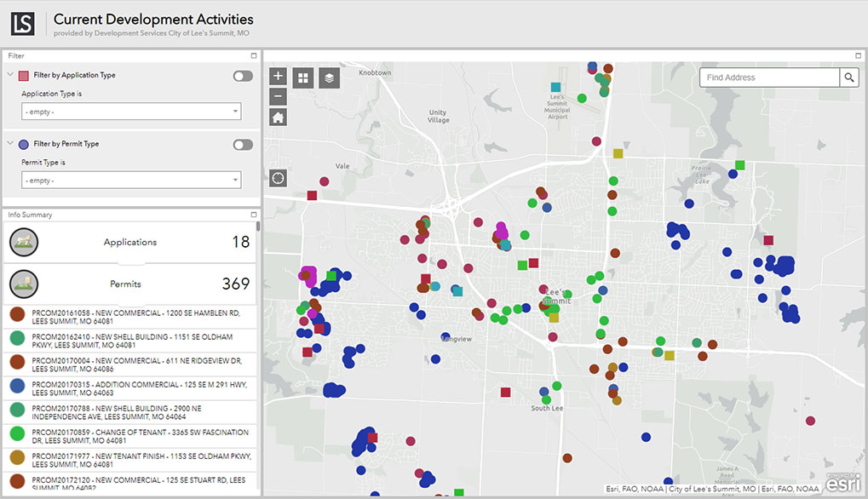Select the Applications summary row
Screen dimensions: 868x499
[129, 243]
